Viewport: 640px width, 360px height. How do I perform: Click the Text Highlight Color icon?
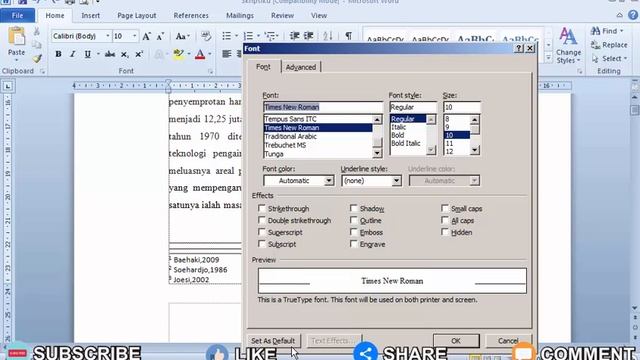178,54
